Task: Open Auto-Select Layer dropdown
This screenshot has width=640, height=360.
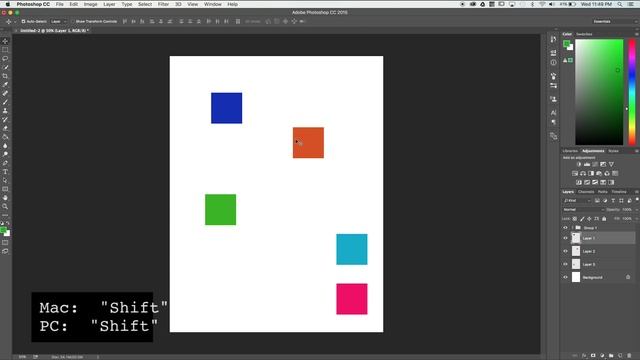Action: coord(59,21)
